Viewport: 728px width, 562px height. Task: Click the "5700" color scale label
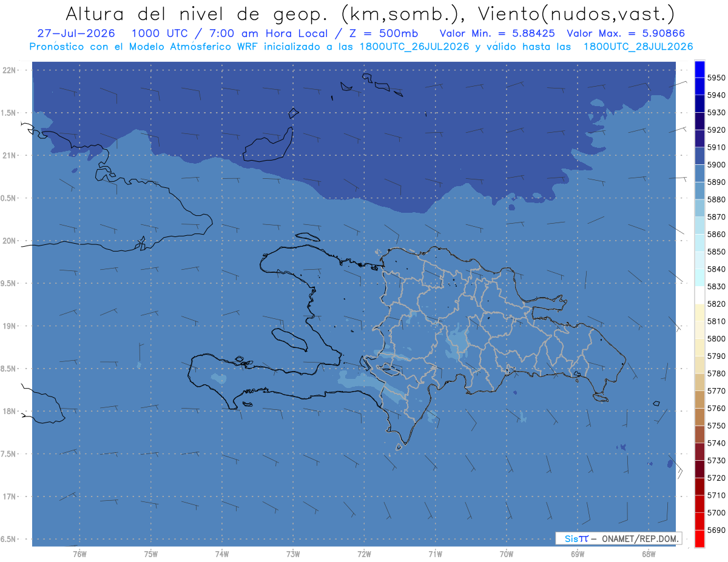pos(716,512)
